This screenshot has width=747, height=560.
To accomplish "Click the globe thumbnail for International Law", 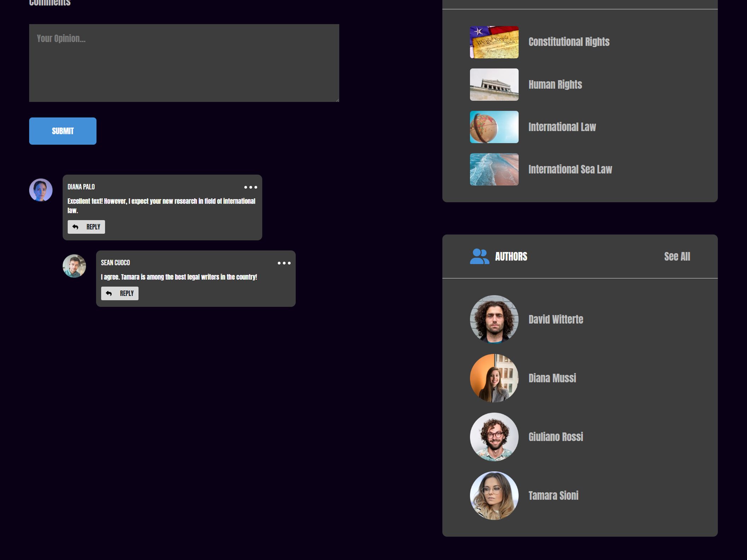I will 494,127.
